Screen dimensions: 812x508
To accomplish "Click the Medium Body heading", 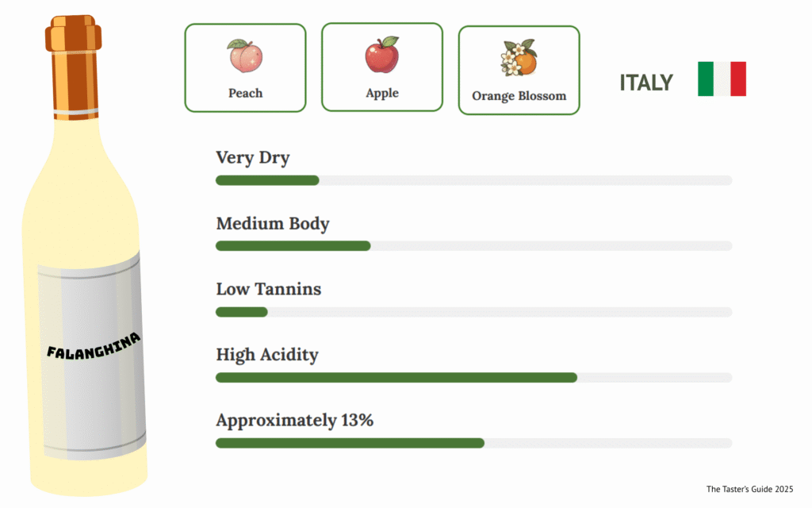I will [x=273, y=224].
